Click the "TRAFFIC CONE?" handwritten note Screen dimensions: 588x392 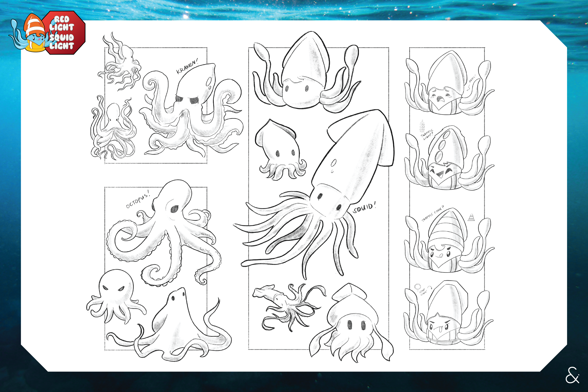(x=433, y=214)
